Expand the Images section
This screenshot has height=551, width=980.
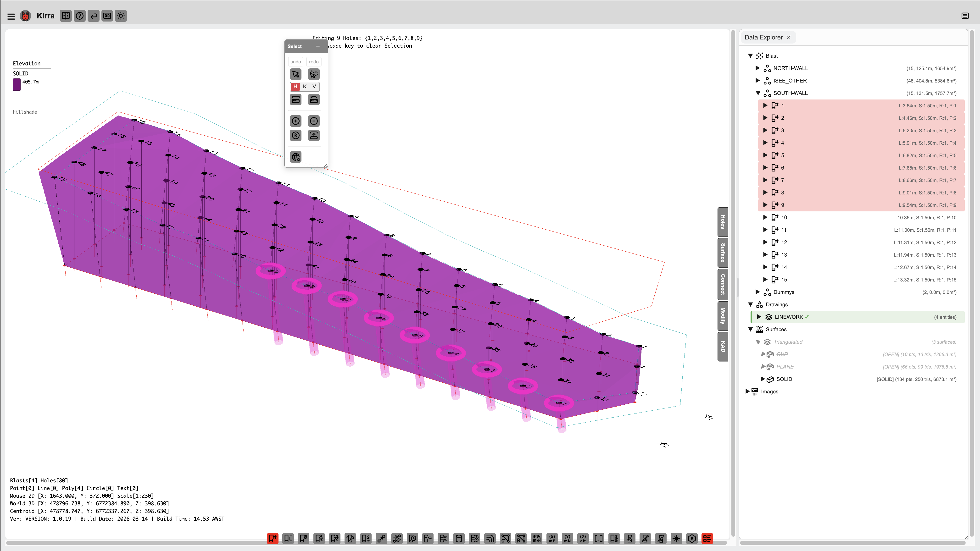[747, 391]
